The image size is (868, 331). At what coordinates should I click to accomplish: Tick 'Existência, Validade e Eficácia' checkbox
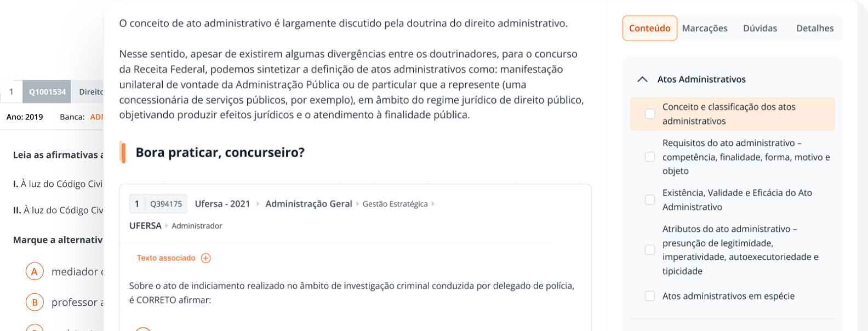pos(650,200)
